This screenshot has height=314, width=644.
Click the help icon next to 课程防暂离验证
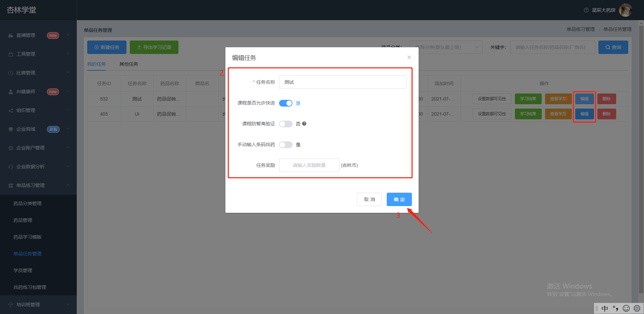(304, 124)
